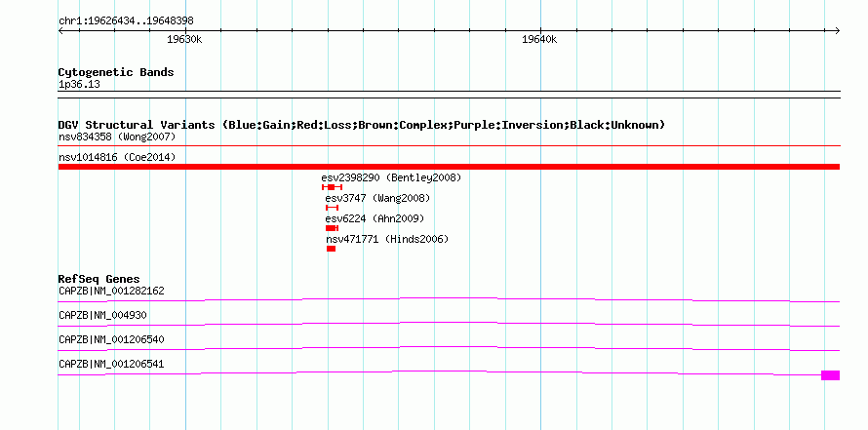The height and width of the screenshot is (430, 868).
Task: Click the thick red nsv1014816 loss bar
Action: (449, 167)
